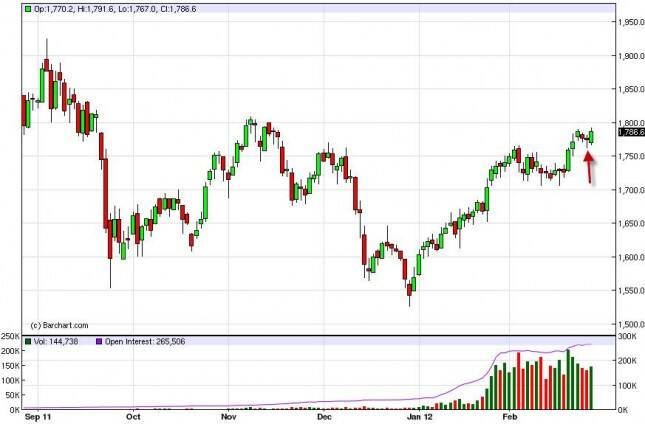Click the green OHLC legend square
This screenshot has height=424, width=645.
click(x=28, y=9)
